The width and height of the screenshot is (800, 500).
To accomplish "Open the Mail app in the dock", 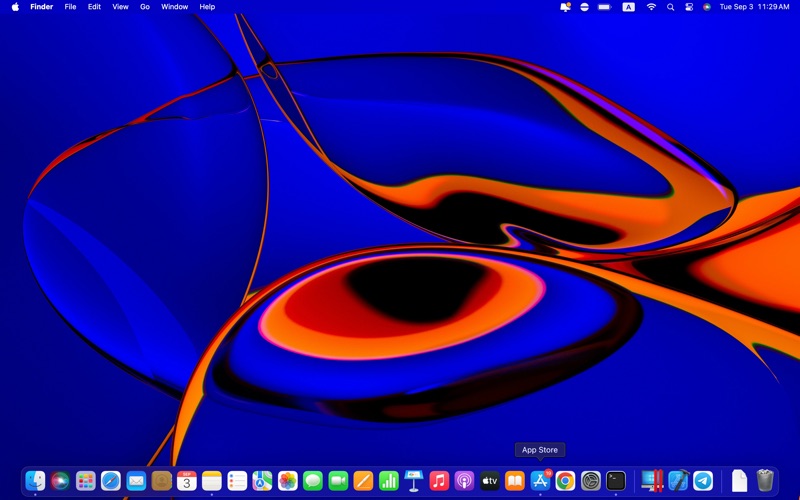I will coord(136,481).
